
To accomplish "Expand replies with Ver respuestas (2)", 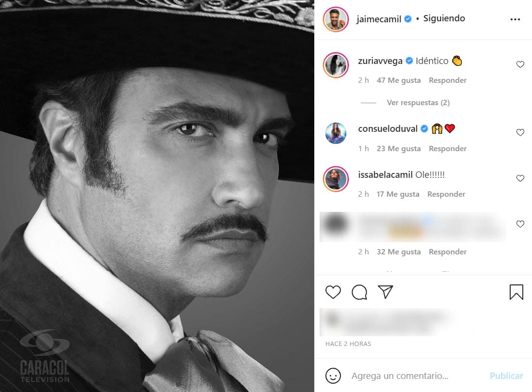I will pos(417,102).
